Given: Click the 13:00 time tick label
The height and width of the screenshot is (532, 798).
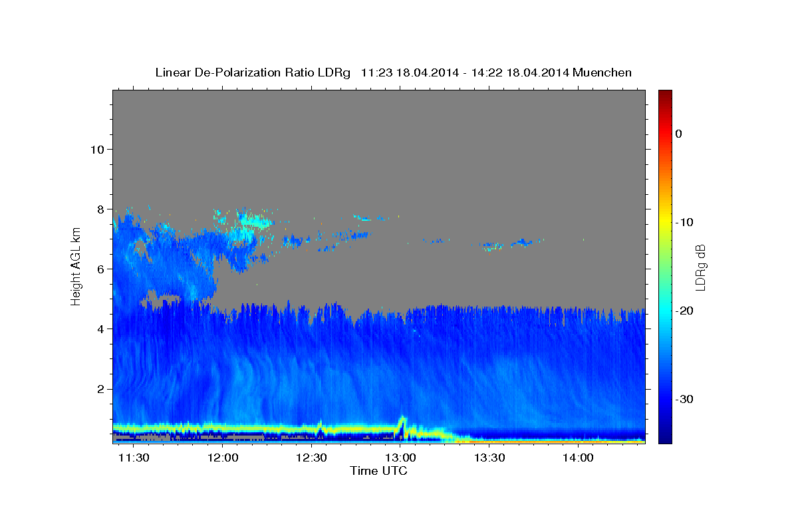Looking at the screenshot, I should tap(400, 458).
